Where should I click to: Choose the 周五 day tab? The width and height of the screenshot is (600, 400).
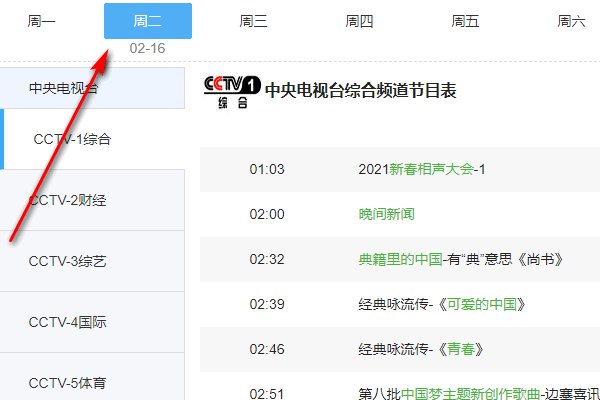point(465,21)
